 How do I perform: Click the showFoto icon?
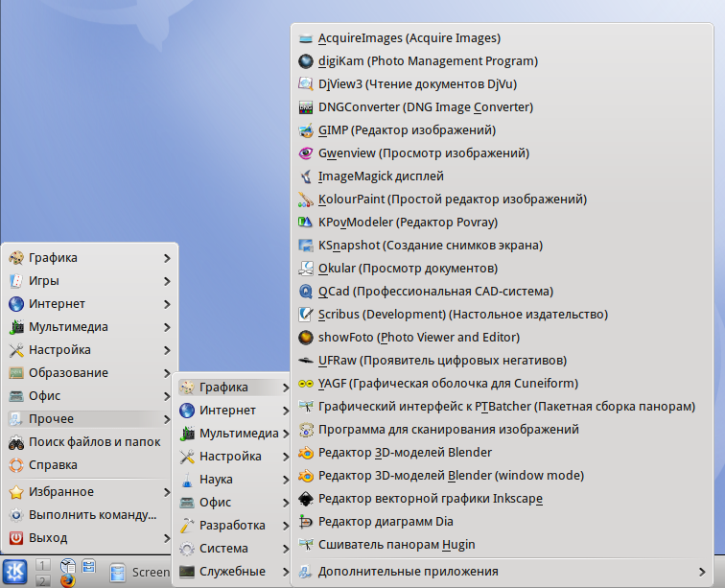tap(306, 338)
